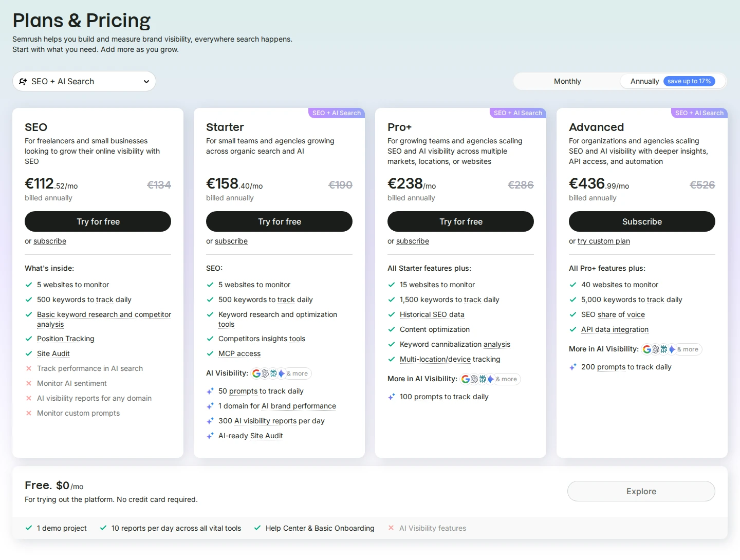This screenshot has width=740, height=560.
Task: Open the SEO + AI Search dropdown
Action: coord(84,81)
